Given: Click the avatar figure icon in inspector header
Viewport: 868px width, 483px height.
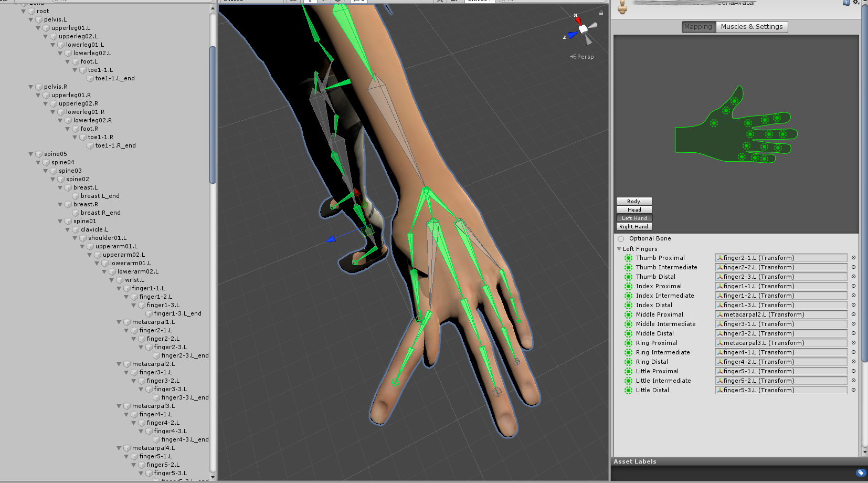Looking at the screenshot, I should (622, 7).
